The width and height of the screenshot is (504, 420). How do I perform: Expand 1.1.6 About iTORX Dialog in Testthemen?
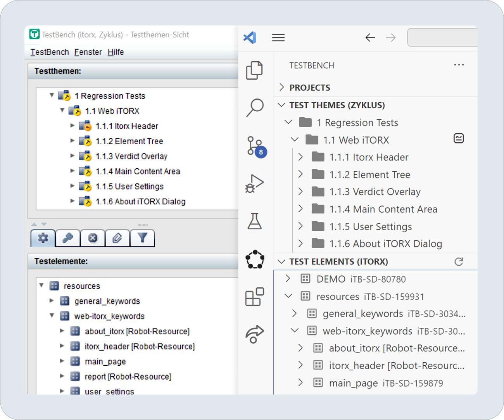coord(72,201)
